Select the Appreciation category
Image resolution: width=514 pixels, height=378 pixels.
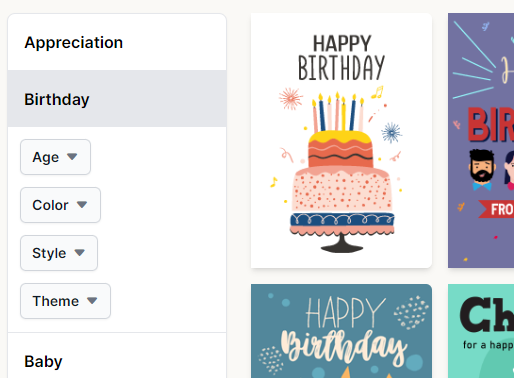coord(117,42)
